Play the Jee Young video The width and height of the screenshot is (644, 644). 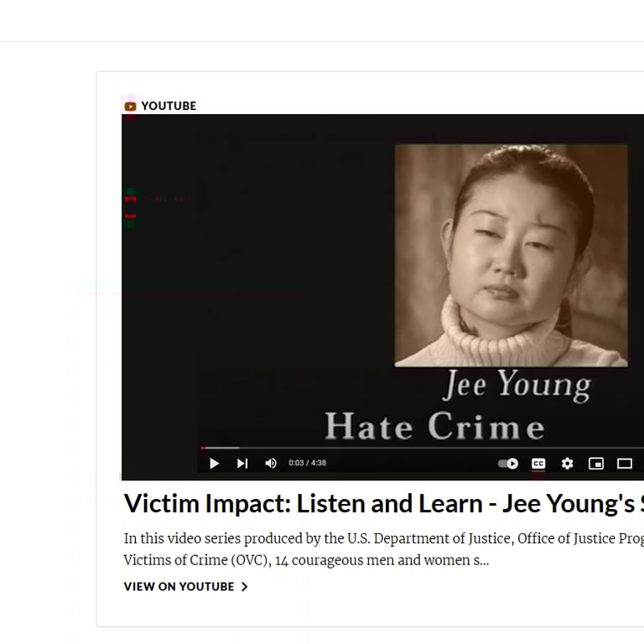click(x=214, y=464)
